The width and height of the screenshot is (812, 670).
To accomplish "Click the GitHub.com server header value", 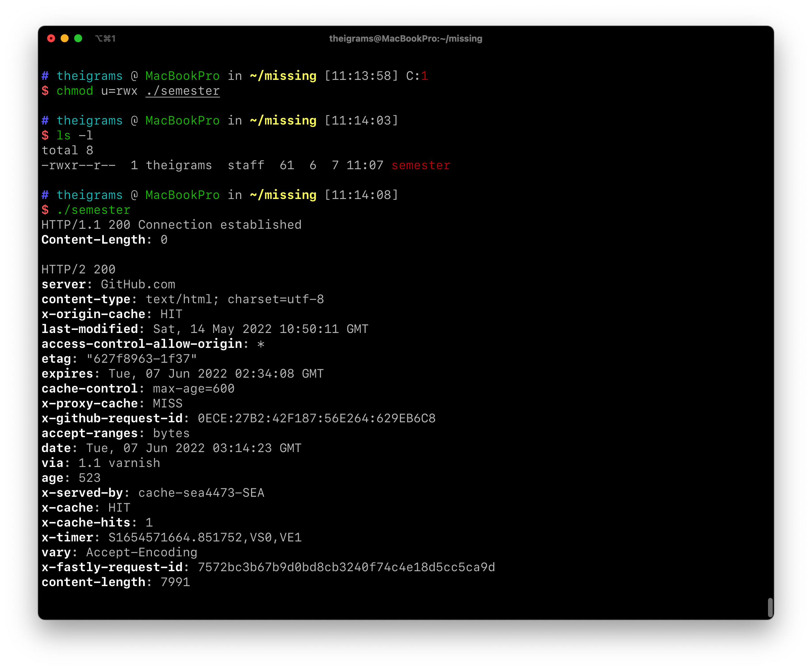I will coord(138,285).
